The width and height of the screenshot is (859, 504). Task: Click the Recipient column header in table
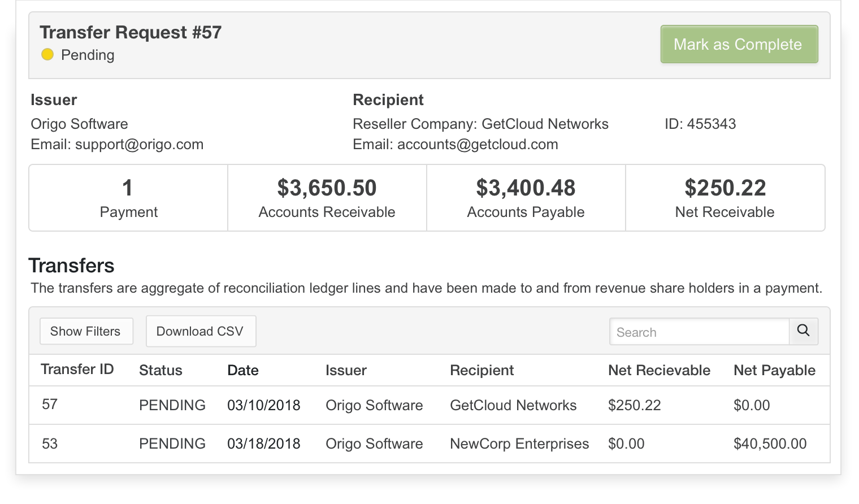[x=481, y=370]
